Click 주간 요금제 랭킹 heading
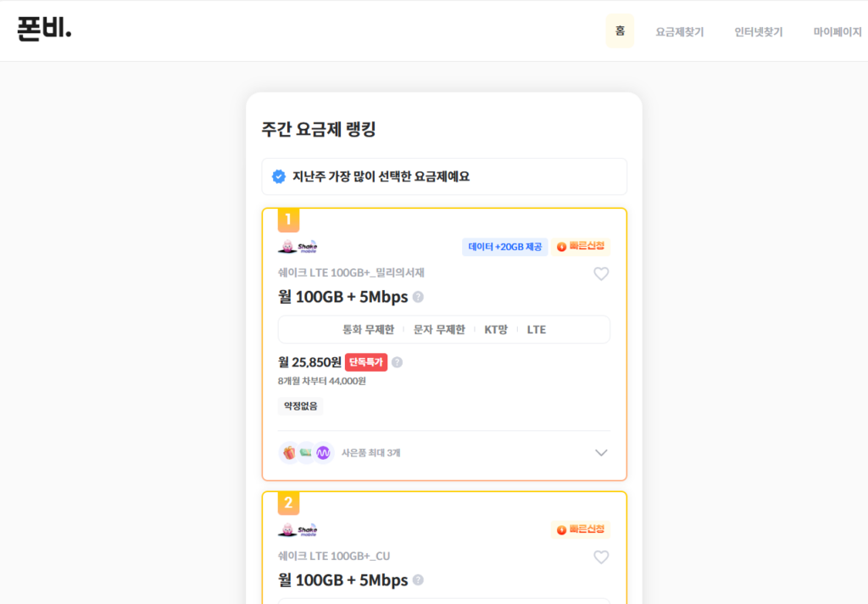 pyautogui.click(x=319, y=129)
